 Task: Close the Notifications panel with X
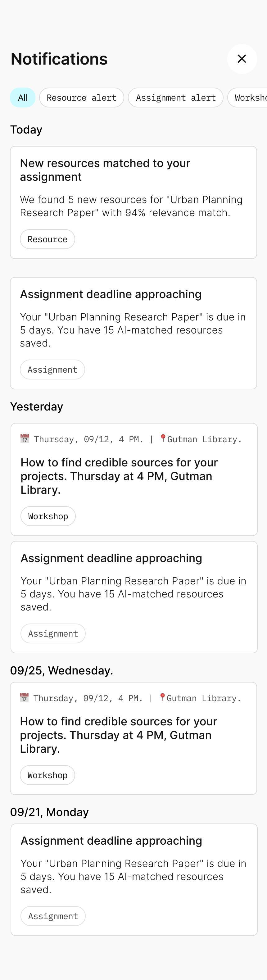242,59
